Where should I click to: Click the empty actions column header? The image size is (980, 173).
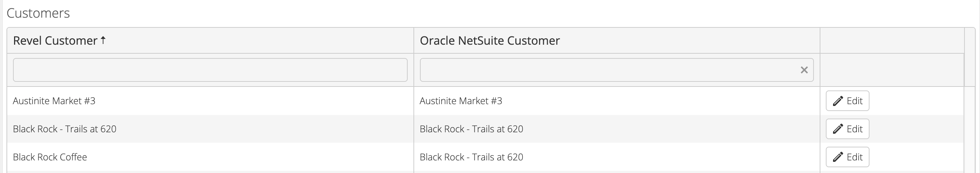[x=892, y=41]
